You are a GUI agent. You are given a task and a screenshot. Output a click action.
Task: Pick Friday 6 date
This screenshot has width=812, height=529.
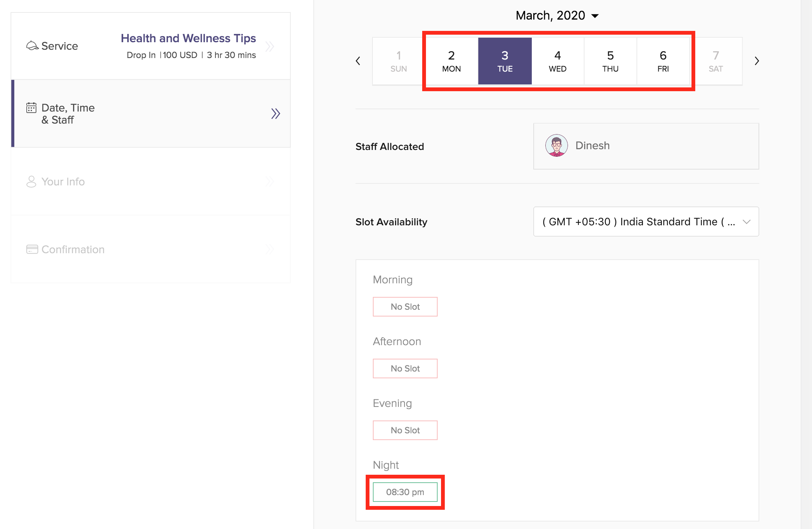tap(663, 61)
